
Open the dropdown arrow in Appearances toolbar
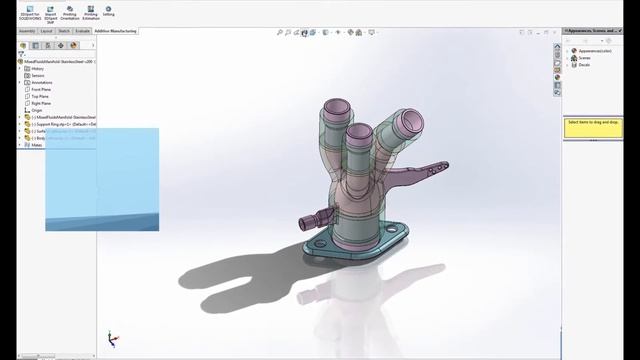click(x=602, y=41)
